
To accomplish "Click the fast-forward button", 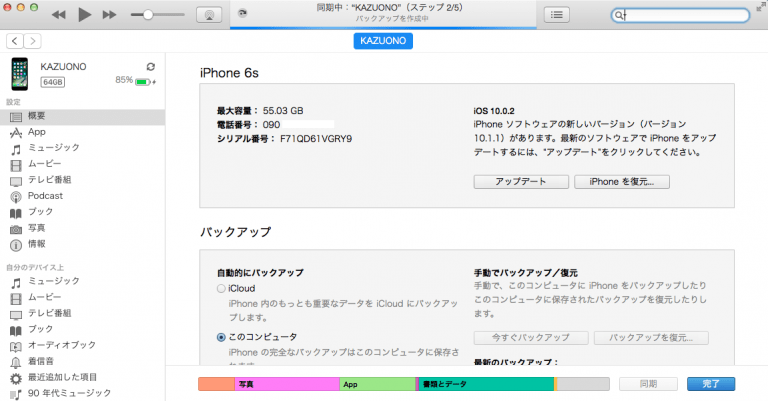I will (110, 15).
